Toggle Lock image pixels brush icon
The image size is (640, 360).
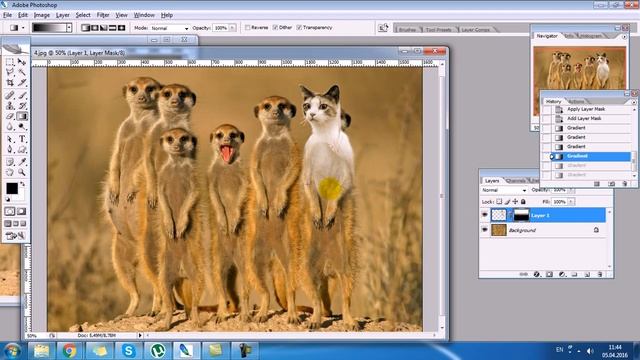(x=507, y=202)
